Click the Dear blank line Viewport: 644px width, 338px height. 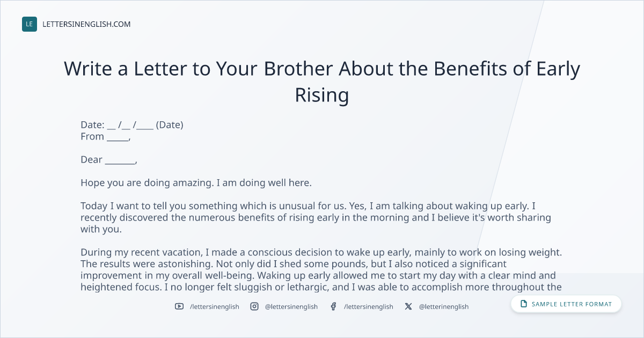[120, 160]
